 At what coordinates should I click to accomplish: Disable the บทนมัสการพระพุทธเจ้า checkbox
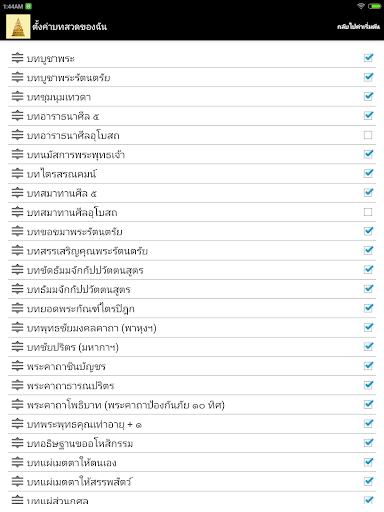pyautogui.click(x=368, y=154)
